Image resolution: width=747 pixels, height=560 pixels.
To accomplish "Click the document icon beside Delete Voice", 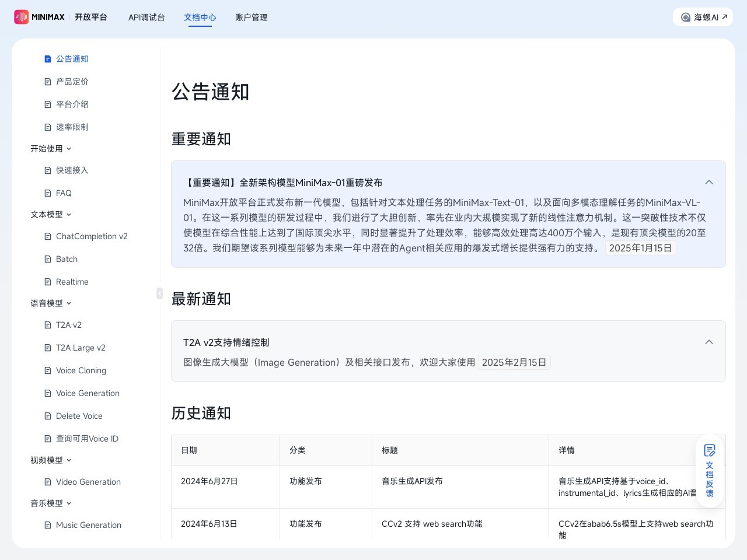I will coord(48,416).
